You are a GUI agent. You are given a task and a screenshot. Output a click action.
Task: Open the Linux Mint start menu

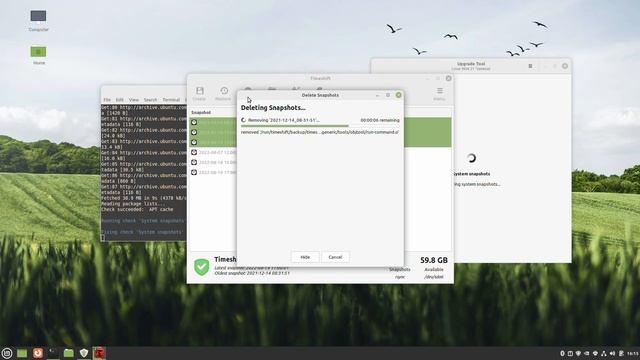pyautogui.click(x=7, y=353)
